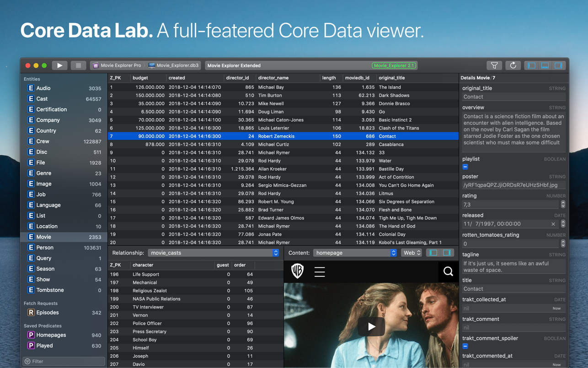The width and height of the screenshot is (588, 368).
Task: Select the Press Secretary cast row
Action: 196,331
